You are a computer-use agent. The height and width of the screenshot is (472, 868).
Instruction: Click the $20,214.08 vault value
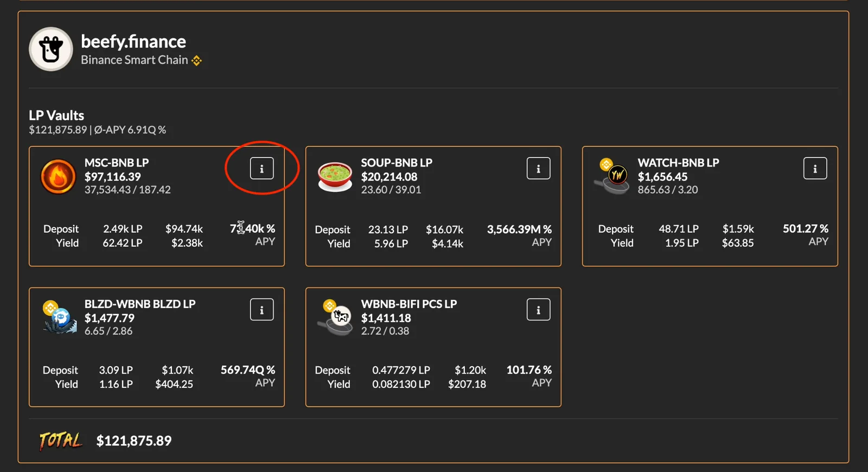pyautogui.click(x=389, y=176)
